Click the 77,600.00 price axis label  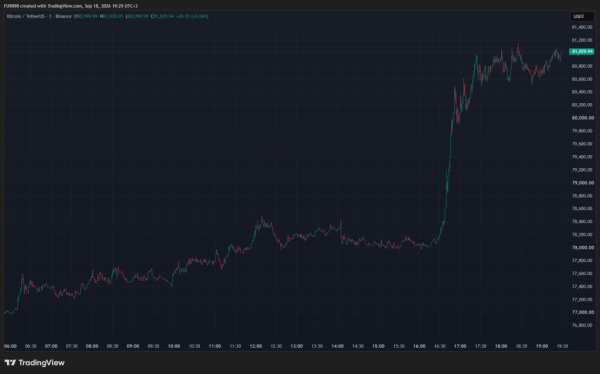[583, 274]
